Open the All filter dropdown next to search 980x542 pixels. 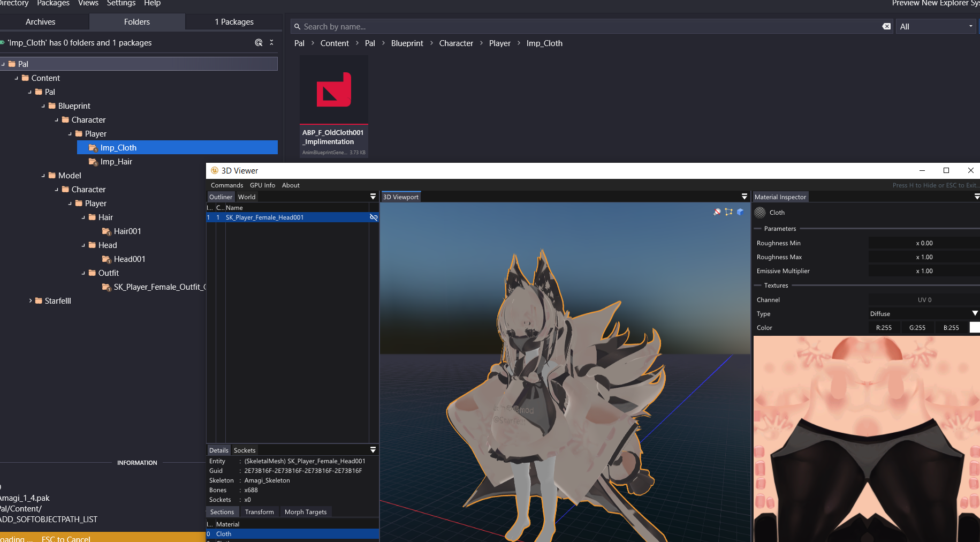[x=936, y=27]
